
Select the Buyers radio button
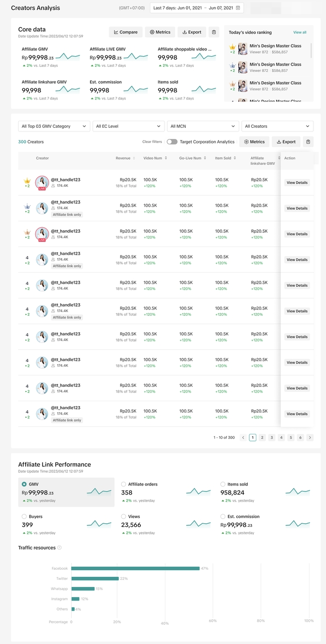tap(24, 517)
